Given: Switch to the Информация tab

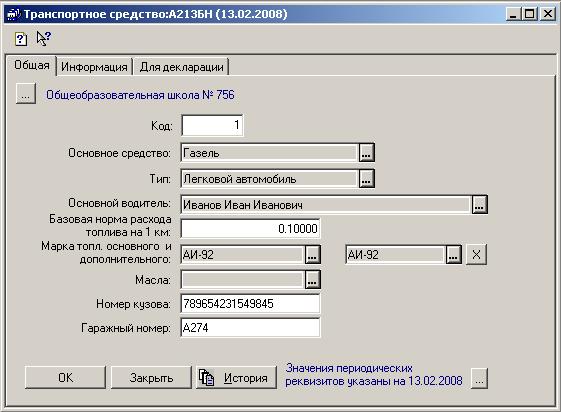Looking at the screenshot, I should click(94, 67).
